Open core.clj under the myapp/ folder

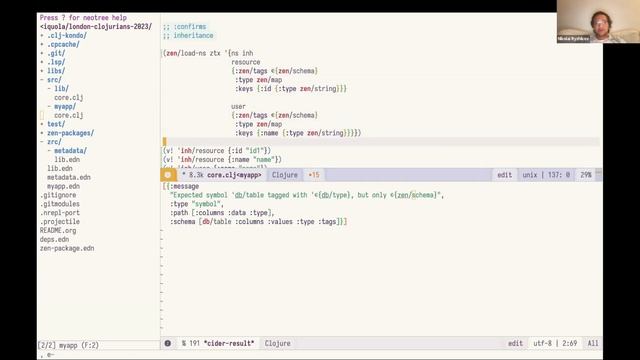point(69,116)
